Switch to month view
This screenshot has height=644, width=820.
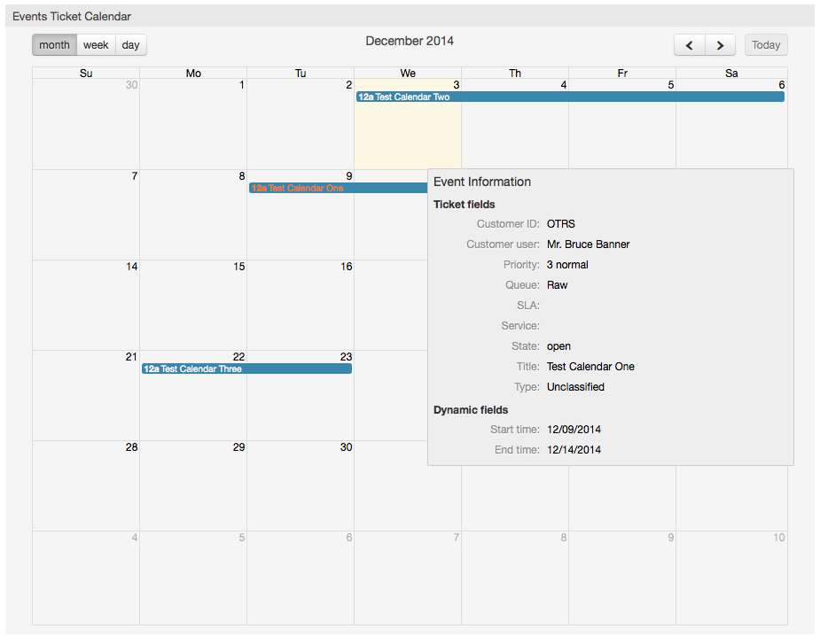pos(54,44)
